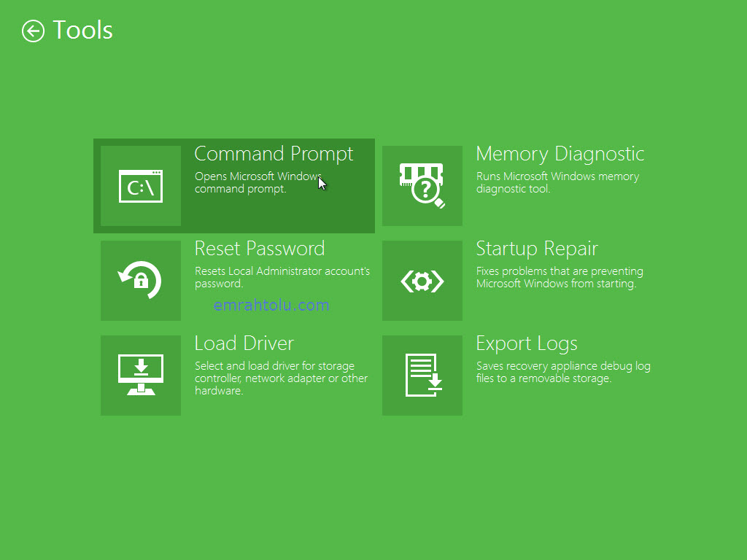Screen dimensions: 747x560
Task: Click the Memory Diagnostic RAM chip icon
Action: point(422,186)
